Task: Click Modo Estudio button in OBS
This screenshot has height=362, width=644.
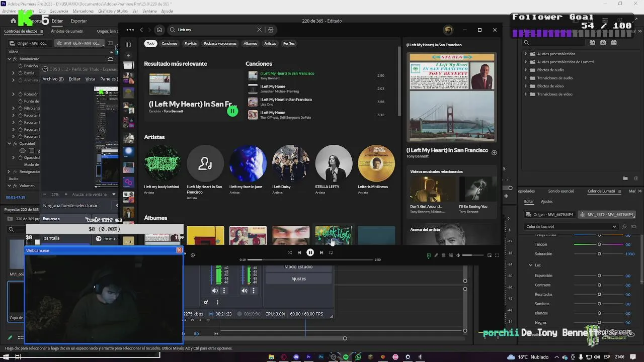Action: (298, 267)
